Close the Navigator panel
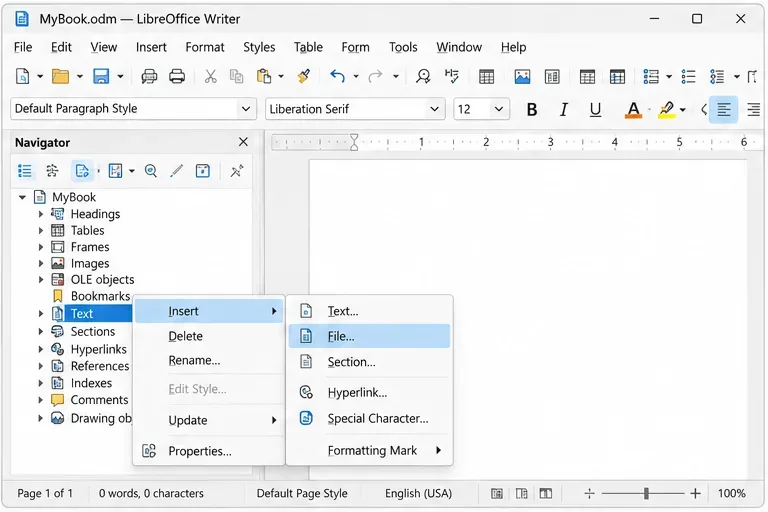This screenshot has width=768, height=512. [x=243, y=142]
